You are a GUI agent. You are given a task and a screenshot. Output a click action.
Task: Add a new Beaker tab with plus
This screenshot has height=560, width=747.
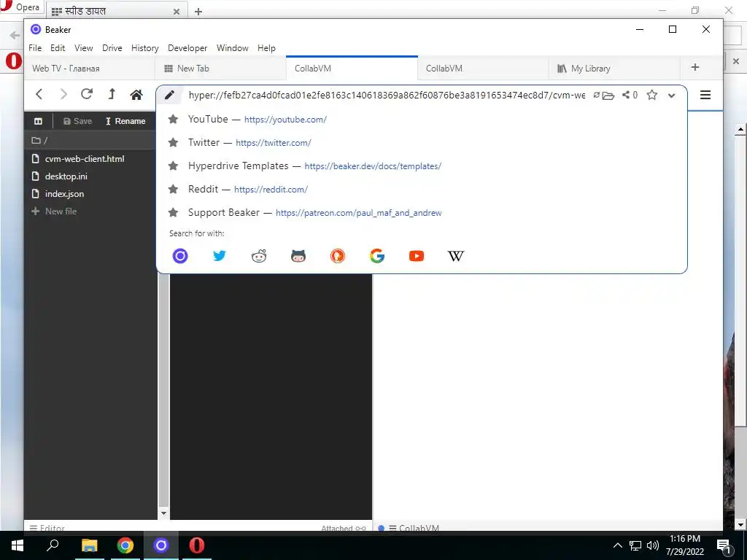point(695,68)
